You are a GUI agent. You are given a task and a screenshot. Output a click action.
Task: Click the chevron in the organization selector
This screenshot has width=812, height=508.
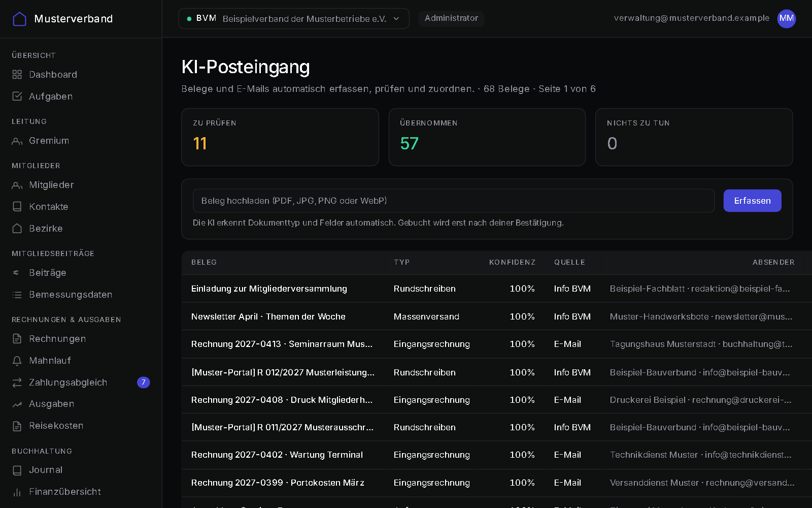click(x=396, y=19)
